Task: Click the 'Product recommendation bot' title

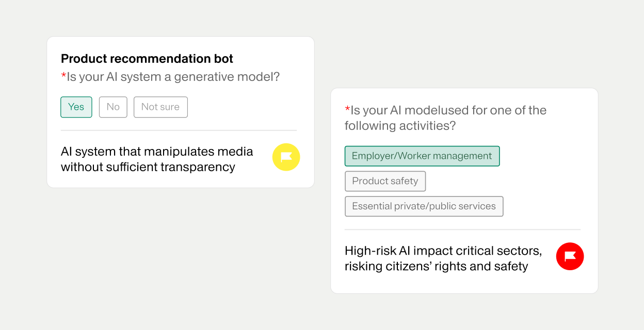Action: (147, 58)
